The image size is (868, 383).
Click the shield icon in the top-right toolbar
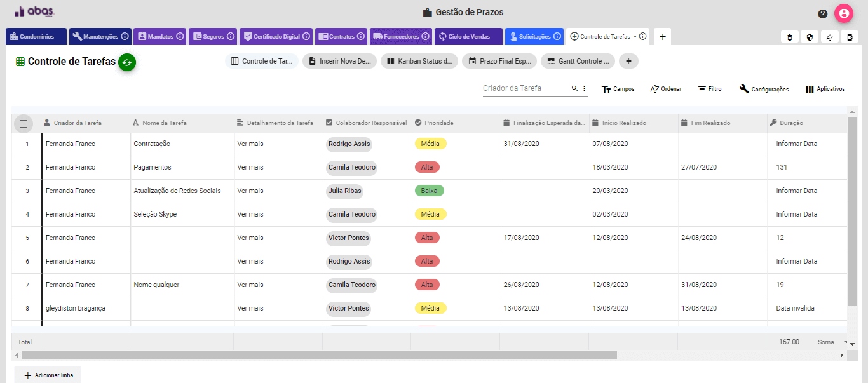[x=810, y=37]
